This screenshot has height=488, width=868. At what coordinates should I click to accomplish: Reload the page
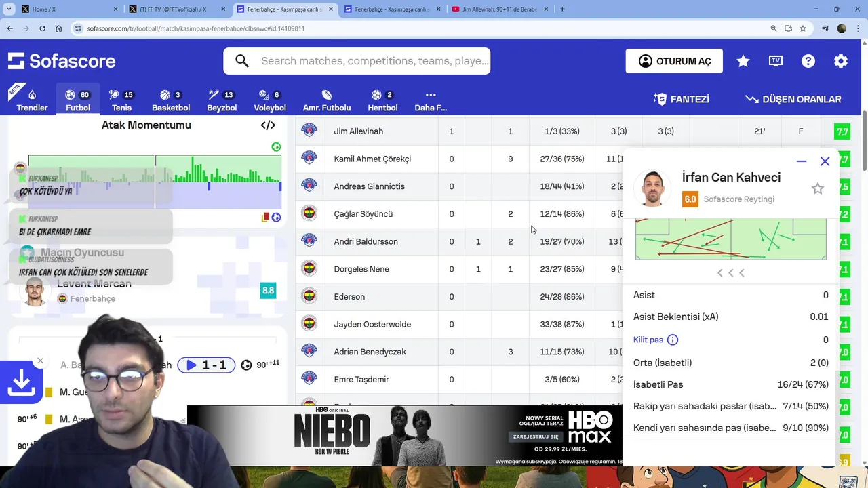tap(42, 28)
